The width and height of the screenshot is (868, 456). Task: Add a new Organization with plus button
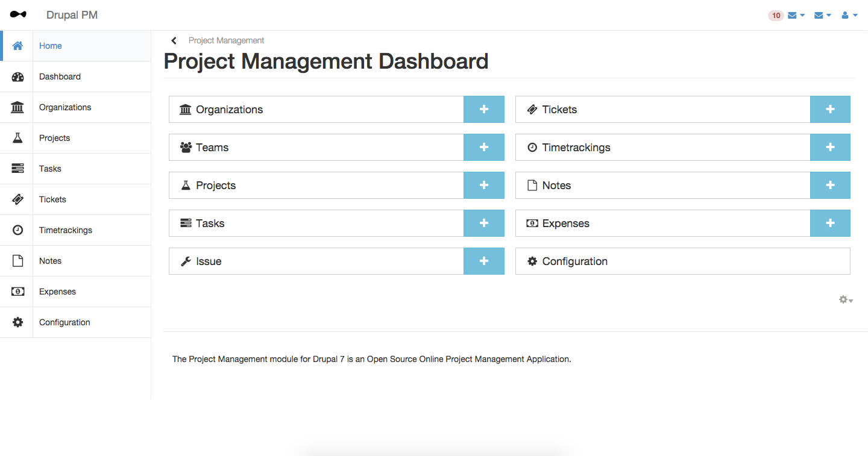483,110
